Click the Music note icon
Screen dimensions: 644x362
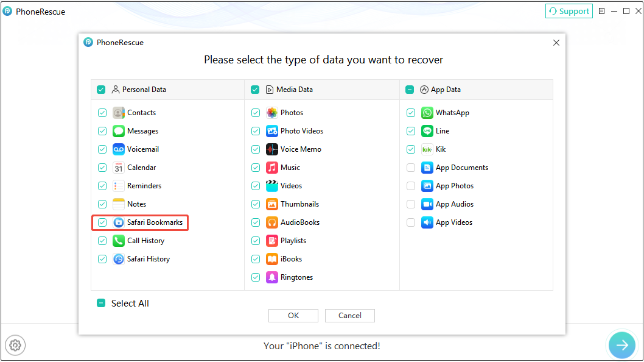point(272,168)
